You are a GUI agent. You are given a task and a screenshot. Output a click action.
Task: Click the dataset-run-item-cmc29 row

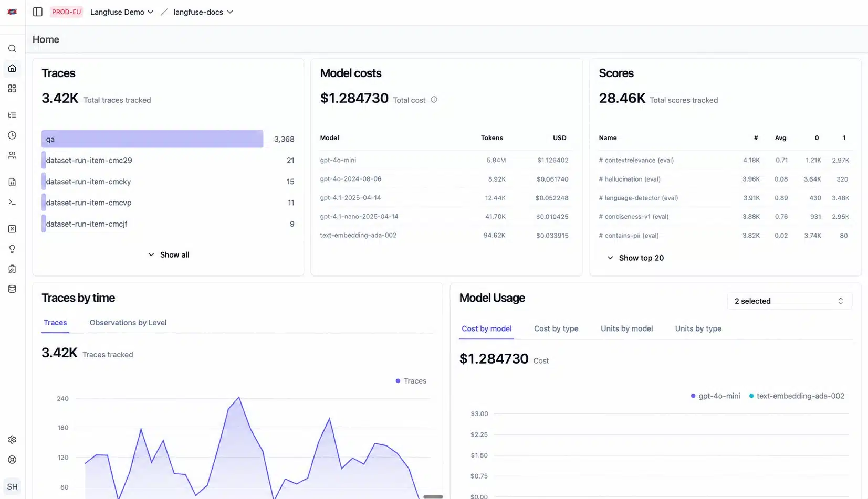pyautogui.click(x=168, y=161)
